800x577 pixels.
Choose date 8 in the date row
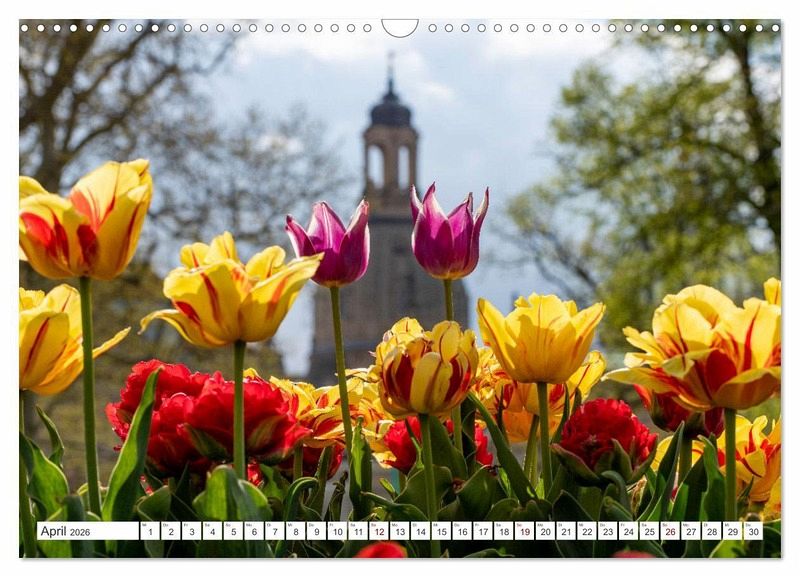pos(296,531)
